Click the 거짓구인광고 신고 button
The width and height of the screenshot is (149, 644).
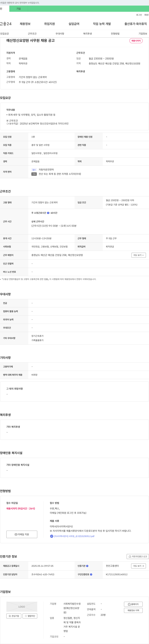point(138,557)
